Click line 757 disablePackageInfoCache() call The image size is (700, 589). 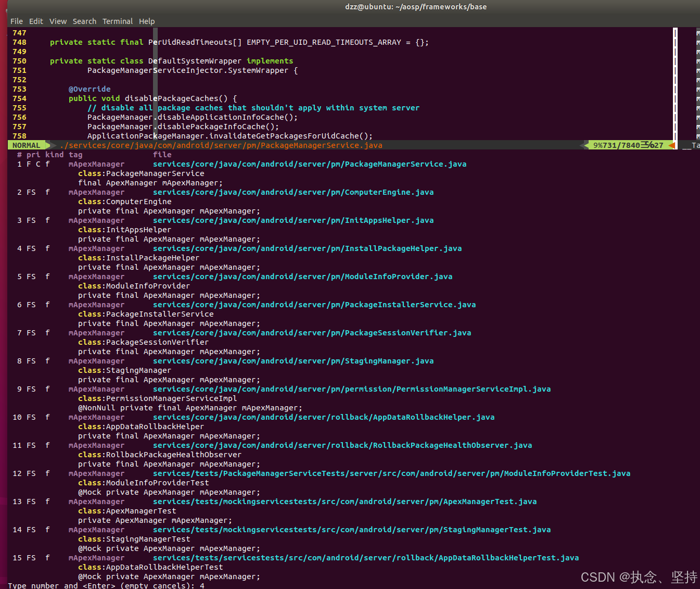pos(183,127)
